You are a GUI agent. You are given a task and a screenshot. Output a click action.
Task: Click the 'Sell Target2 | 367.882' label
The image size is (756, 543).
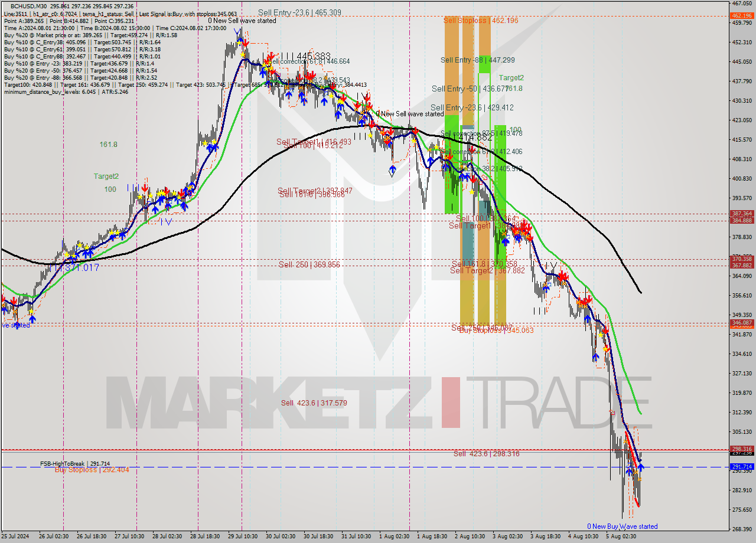tap(487, 270)
